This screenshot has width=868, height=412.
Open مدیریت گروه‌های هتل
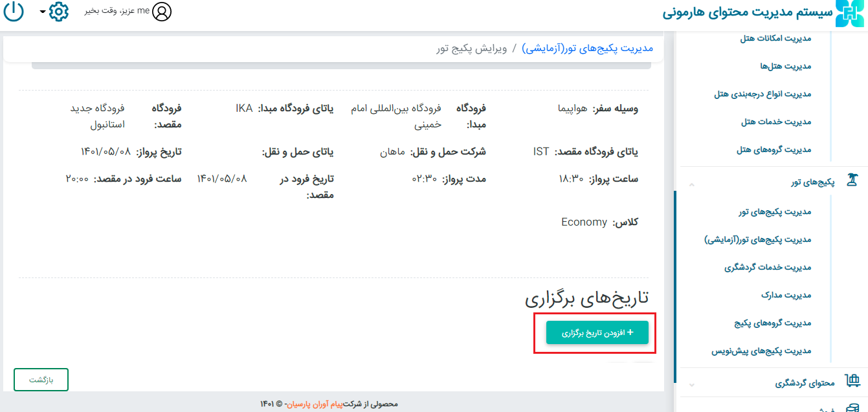[773, 150]
